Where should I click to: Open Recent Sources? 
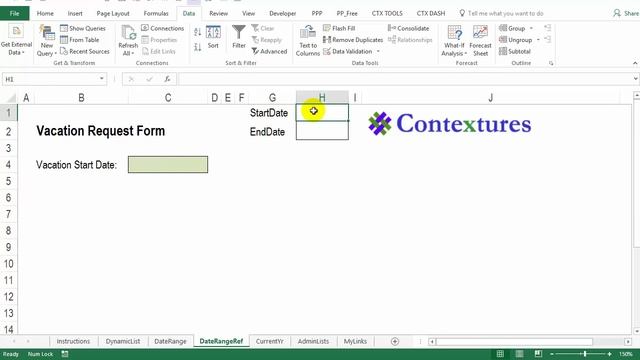click(85, 51)
